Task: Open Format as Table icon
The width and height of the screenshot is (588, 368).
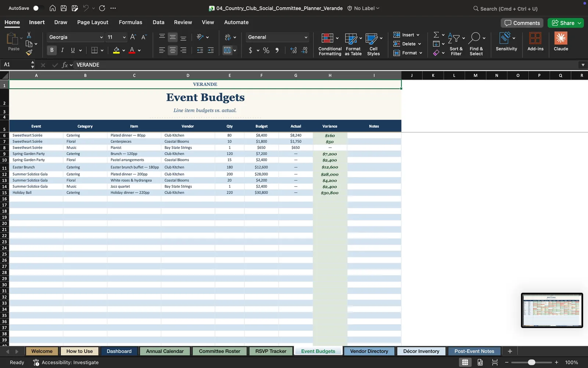Action: (351, 38)
